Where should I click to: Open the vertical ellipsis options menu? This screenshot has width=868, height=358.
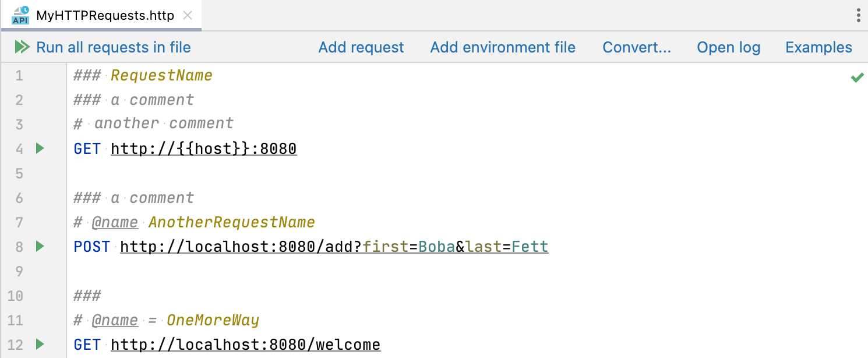[x=859, y=15]
